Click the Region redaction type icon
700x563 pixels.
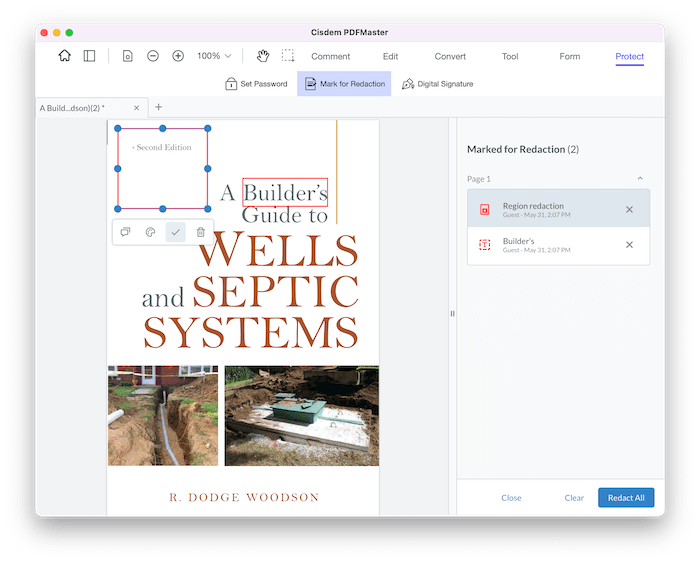point(484,209)
